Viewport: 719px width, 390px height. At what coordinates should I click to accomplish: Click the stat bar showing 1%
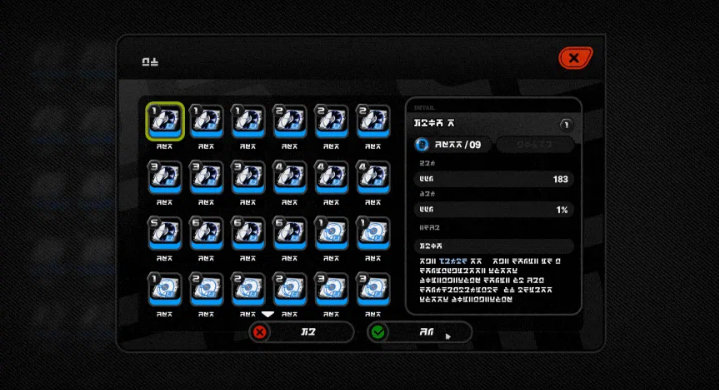[x=493, y=210]
